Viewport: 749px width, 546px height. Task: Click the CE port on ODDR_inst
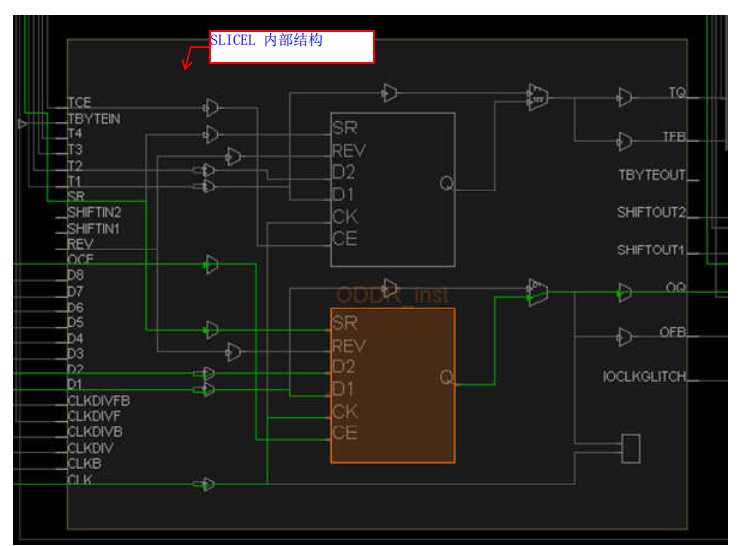(345, 433)
